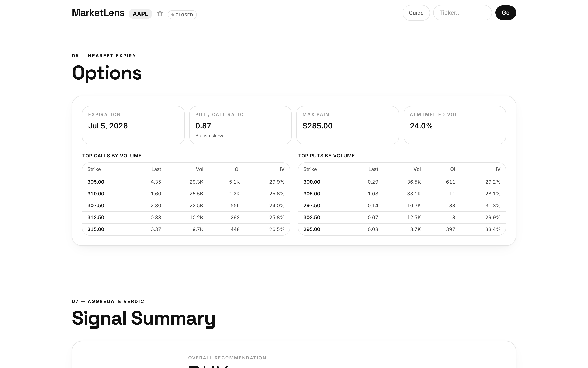
Task: Click the 4.35 call last price
Action: 156,182
